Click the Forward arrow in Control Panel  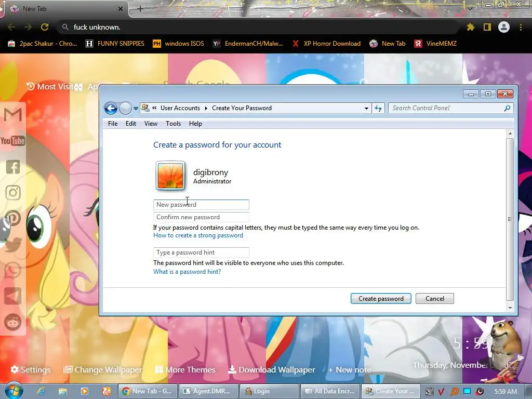point(125,108)
